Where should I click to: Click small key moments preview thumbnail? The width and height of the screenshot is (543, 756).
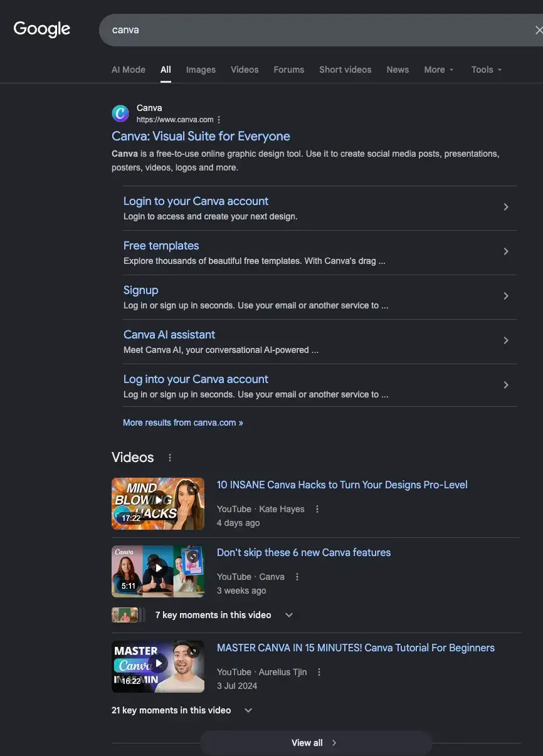[128, 615]
